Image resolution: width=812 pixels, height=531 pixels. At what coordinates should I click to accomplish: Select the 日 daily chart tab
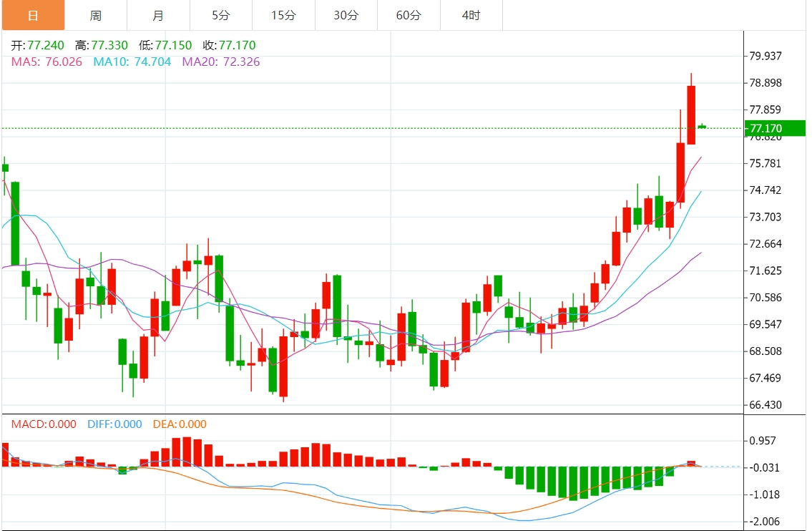[x=33, y=16]
